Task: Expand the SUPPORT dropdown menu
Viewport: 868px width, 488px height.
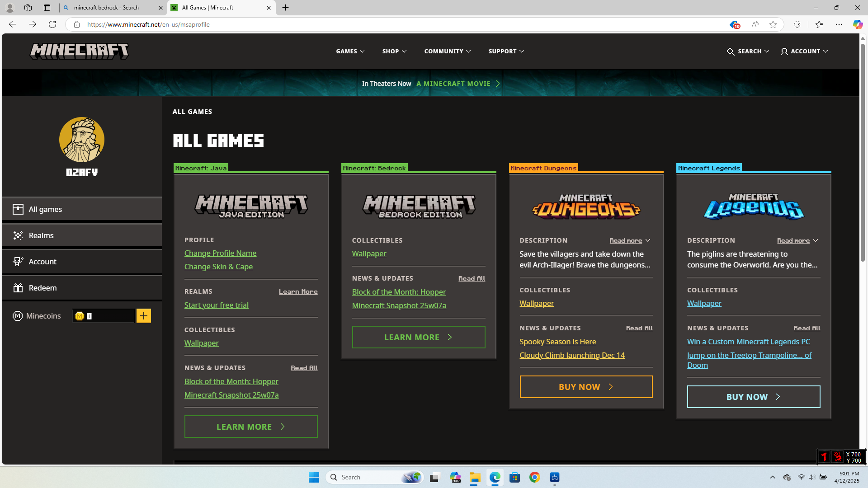Action: coord(506,52)
